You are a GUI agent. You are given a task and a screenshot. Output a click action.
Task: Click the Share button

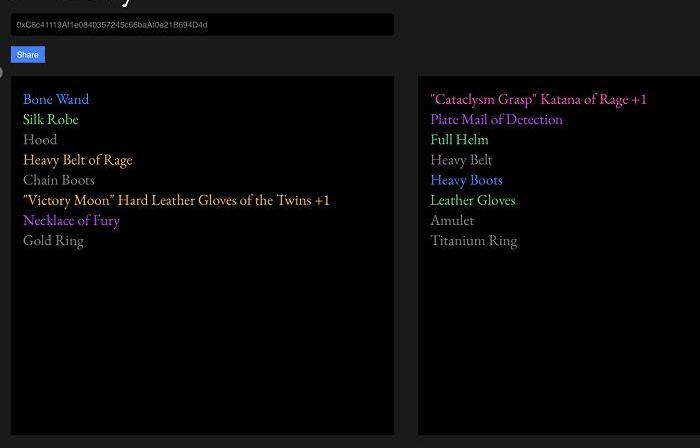pos(28,55)
